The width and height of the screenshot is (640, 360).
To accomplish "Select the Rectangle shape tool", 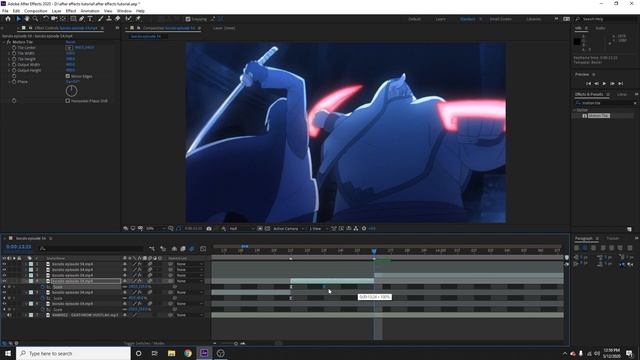I will point(73,19).
